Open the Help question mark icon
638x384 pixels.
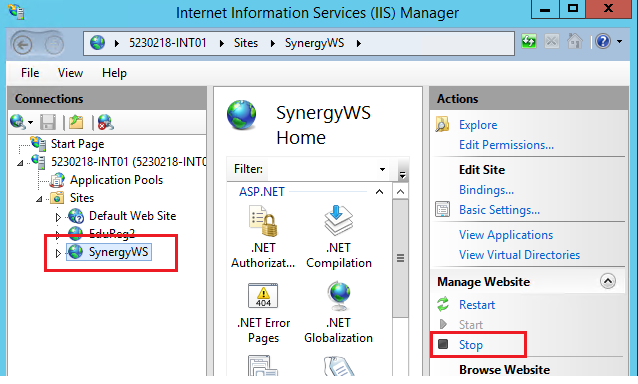[603, 41]
